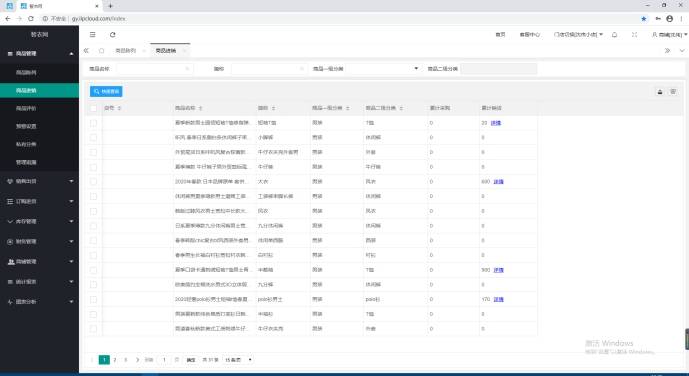Screen dimensions: 689x376
Task: Click the 商品名称 filter input field
Action: coord(154,69)
